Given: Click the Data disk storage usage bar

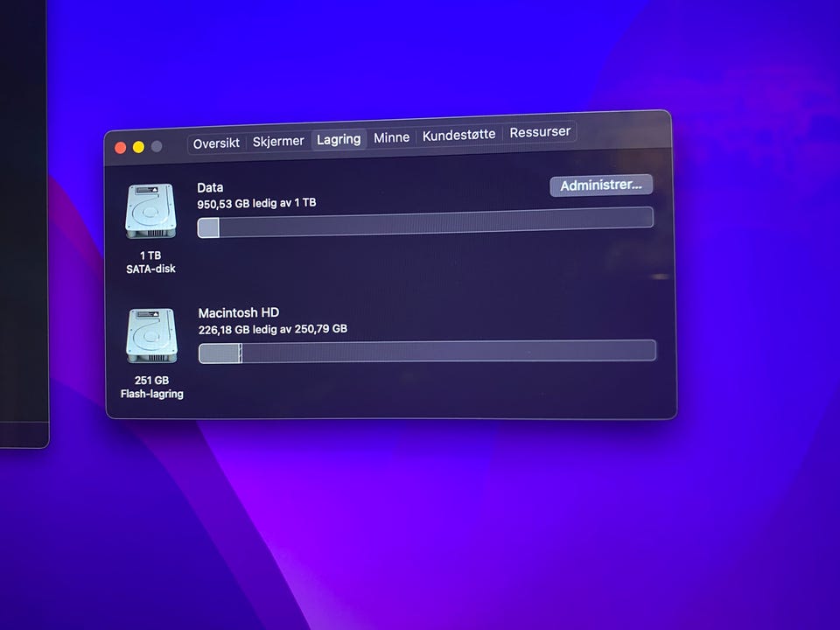Looking at the screenshot, I should pyautogui.click(x=425, y=222).
